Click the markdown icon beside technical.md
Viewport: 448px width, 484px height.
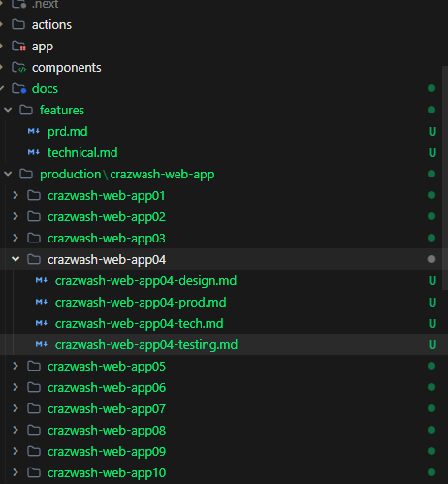coord(34,152)
